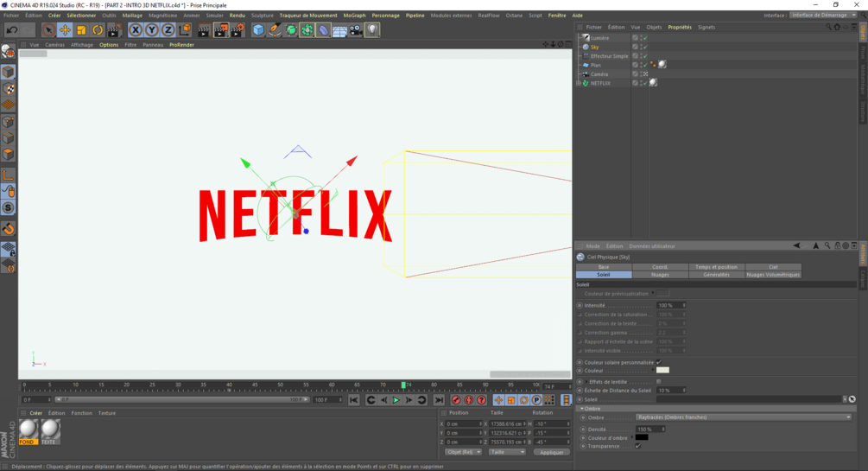This screenshot has width=868, height=471.
Task: Click the Densité value field
Action: click(650, 429)
